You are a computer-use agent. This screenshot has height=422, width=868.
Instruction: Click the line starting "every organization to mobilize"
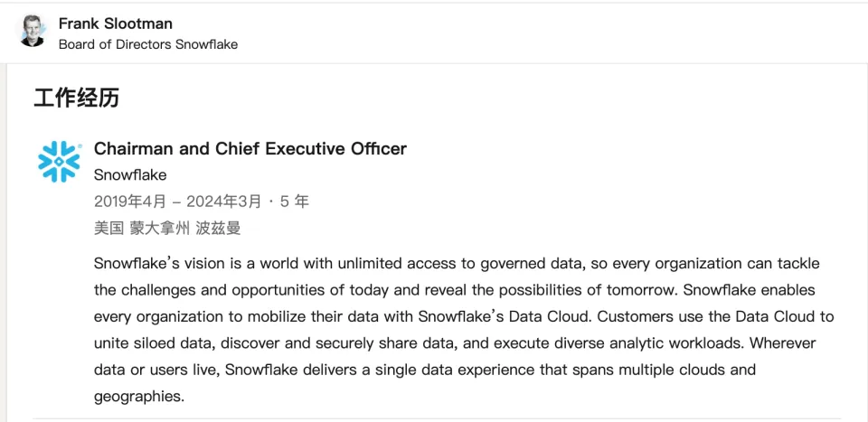[464, 317]
